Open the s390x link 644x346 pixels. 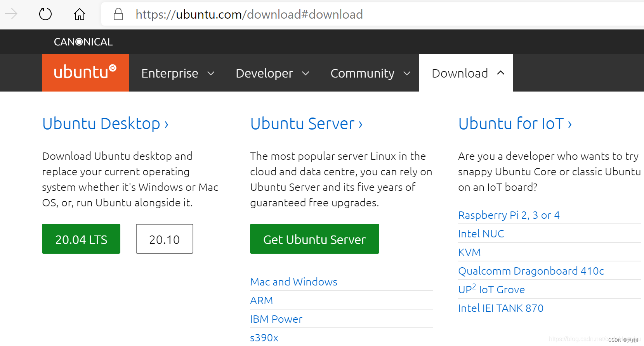264,338
